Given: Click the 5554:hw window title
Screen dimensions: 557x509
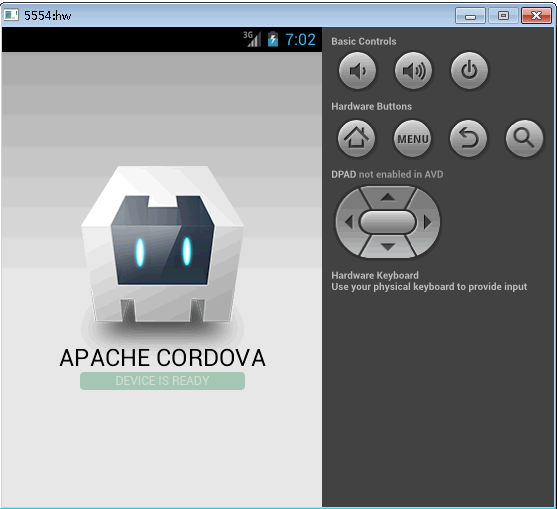Looking at the screenshot, I should pos(48,16).
